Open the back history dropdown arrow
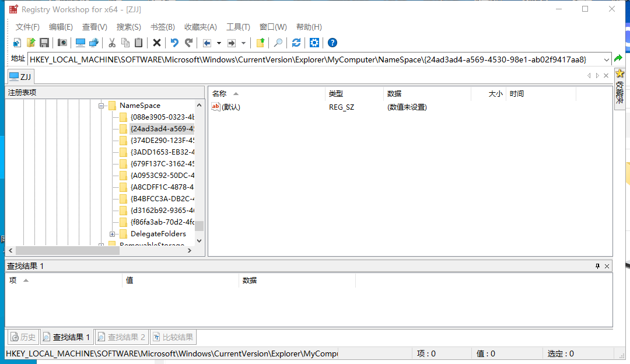630x364 pixels. [219, 43]
